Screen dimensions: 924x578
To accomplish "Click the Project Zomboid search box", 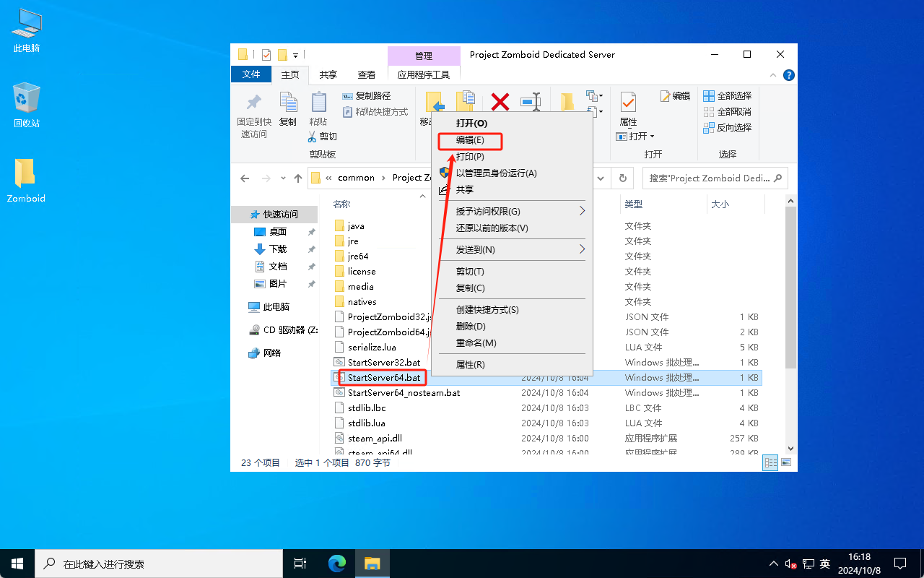I will coord(715,178).
